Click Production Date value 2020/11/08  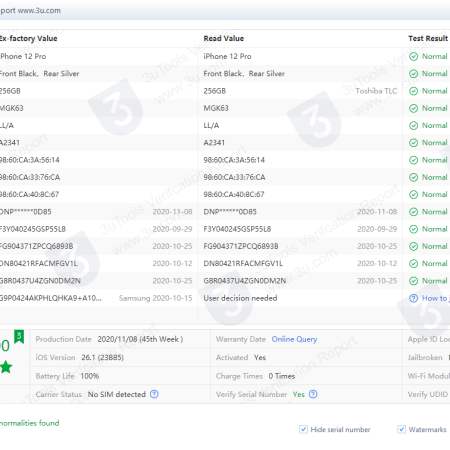tap(140, 339)
